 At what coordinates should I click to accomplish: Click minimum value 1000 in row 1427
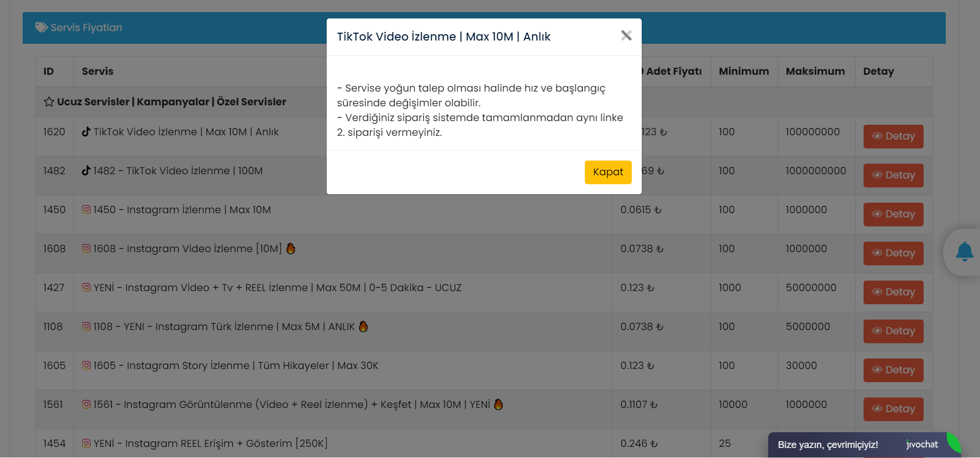click(x=730, y=287)
